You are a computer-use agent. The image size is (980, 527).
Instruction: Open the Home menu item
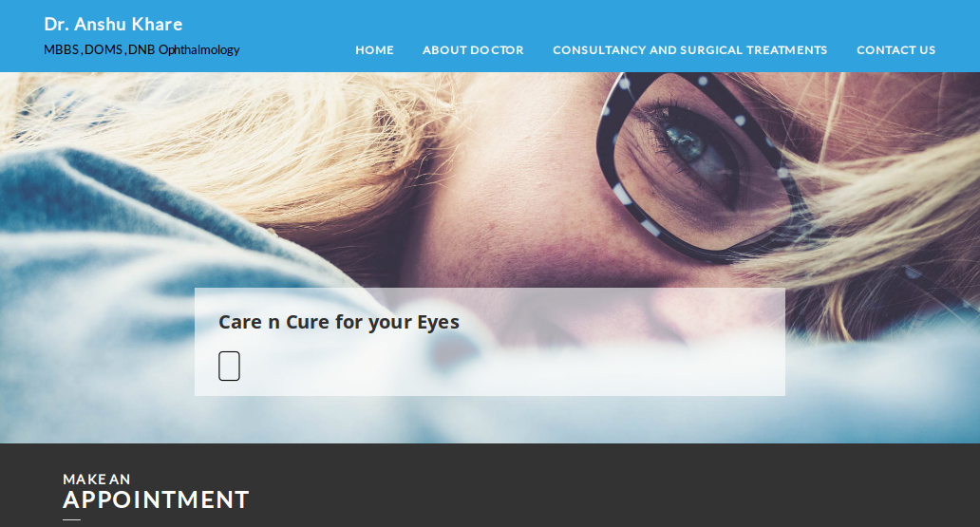(374, 50)
